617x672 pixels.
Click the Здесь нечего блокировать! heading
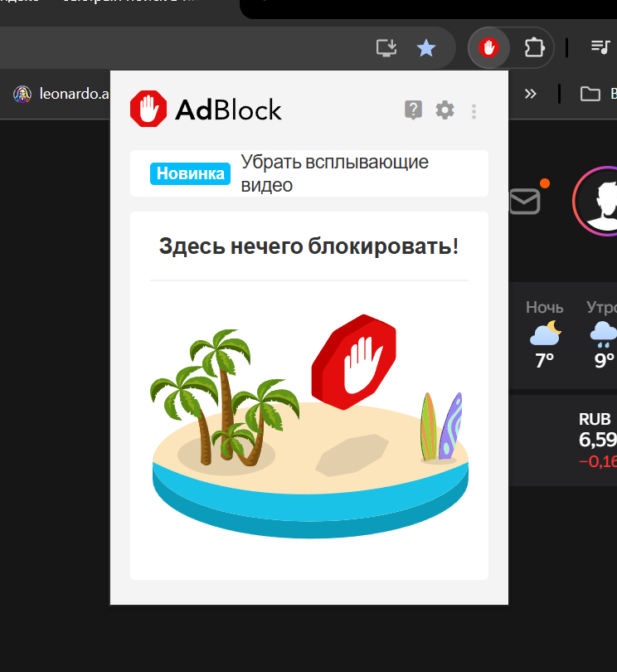coord(309,246)
